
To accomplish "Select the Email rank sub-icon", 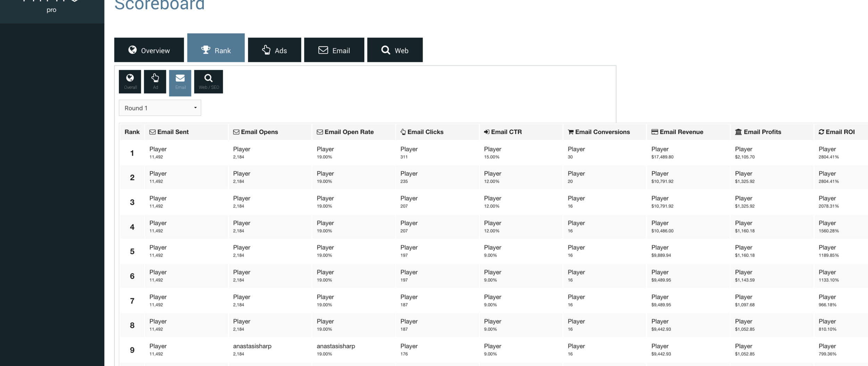I will (x=180, y=83).
